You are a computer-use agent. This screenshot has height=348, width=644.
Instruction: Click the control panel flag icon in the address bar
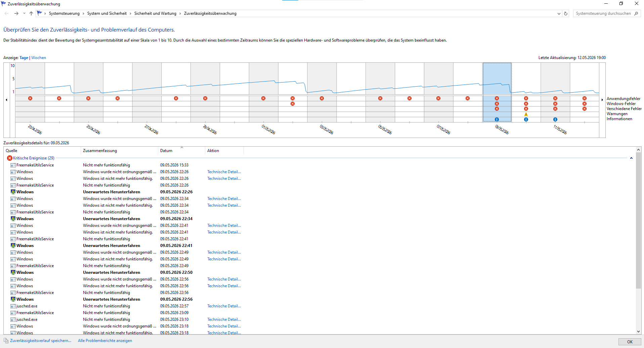40,13
